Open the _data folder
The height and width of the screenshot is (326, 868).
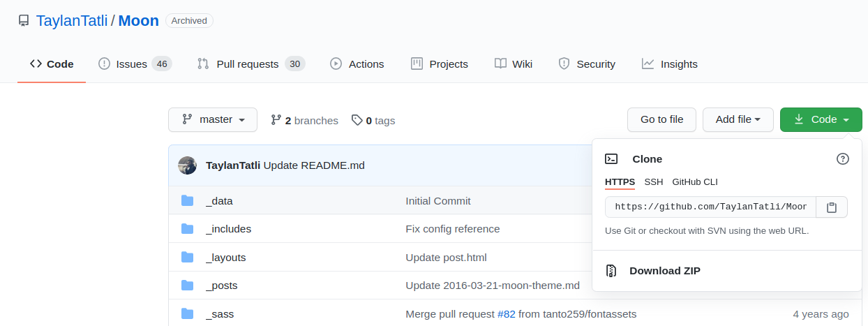pyautogui.click(x=219, y=201)
